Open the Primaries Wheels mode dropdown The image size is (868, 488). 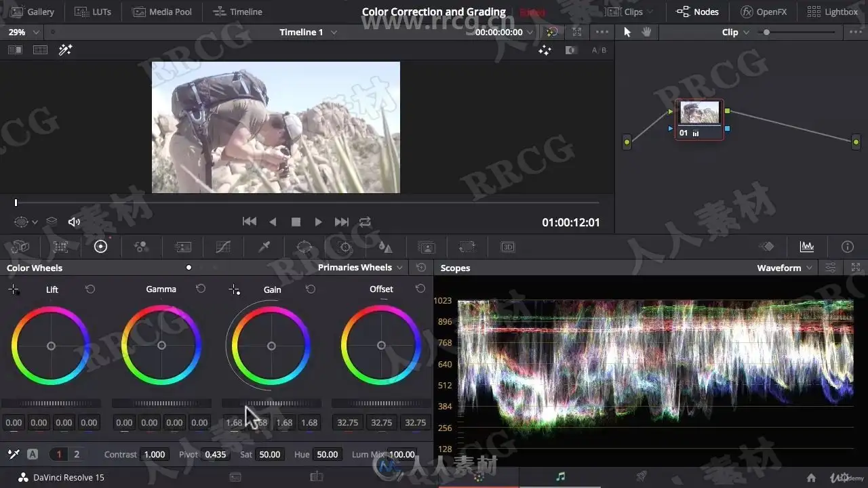tap(360, 268)
